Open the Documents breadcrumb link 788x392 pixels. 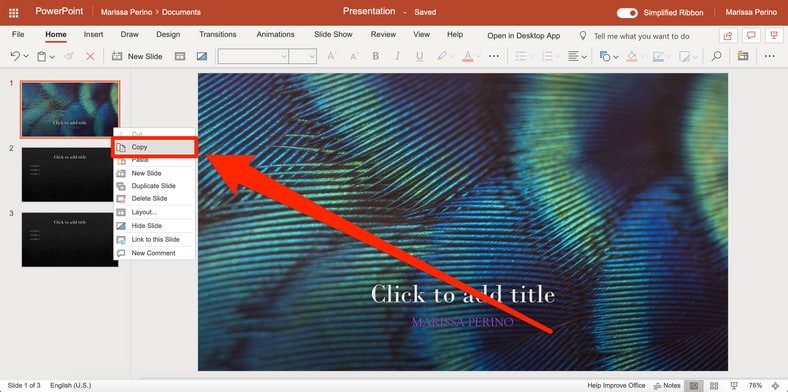[x=181, y=13]
